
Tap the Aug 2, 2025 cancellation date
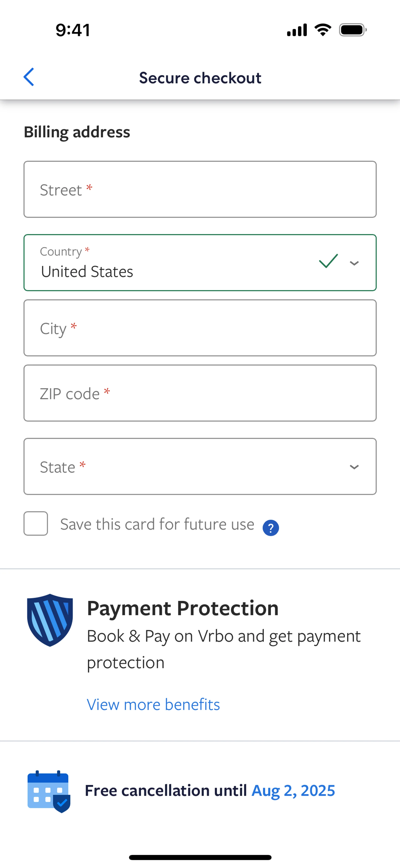(x=293, y=790)
